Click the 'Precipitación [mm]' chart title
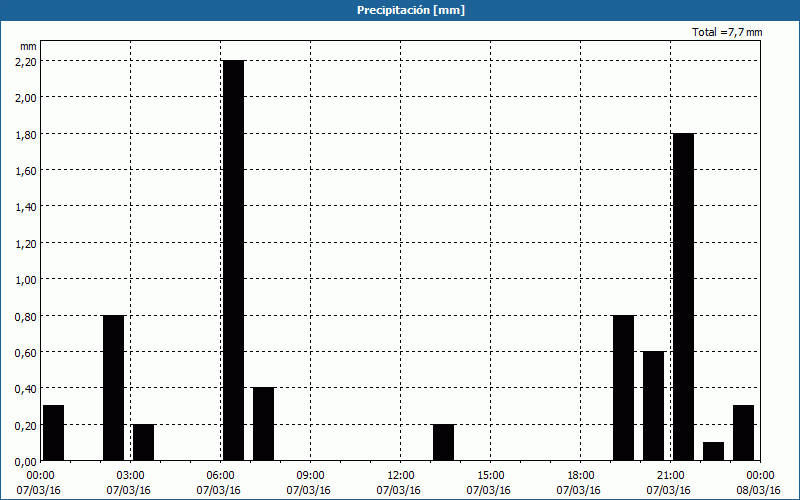This screenshot has height=500, width=800. point(411,10)
